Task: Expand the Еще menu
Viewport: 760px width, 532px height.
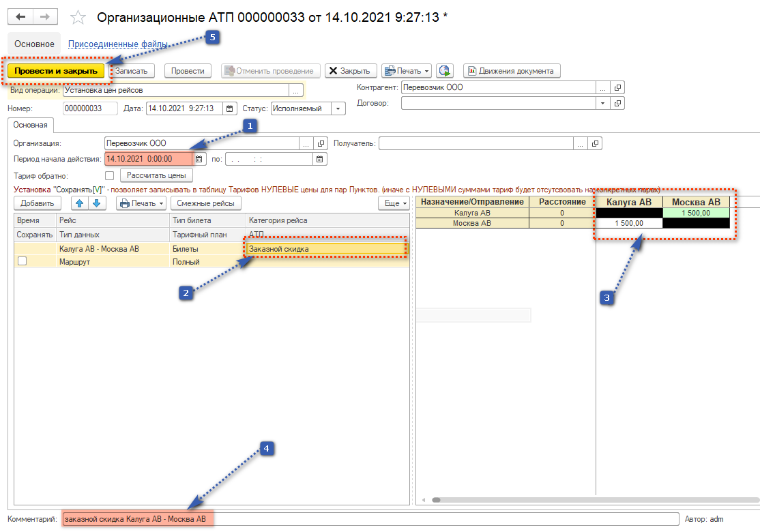Action: 394,203
